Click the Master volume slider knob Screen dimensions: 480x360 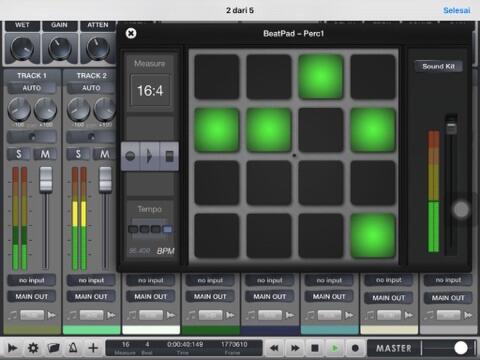(x=461, y=348)
